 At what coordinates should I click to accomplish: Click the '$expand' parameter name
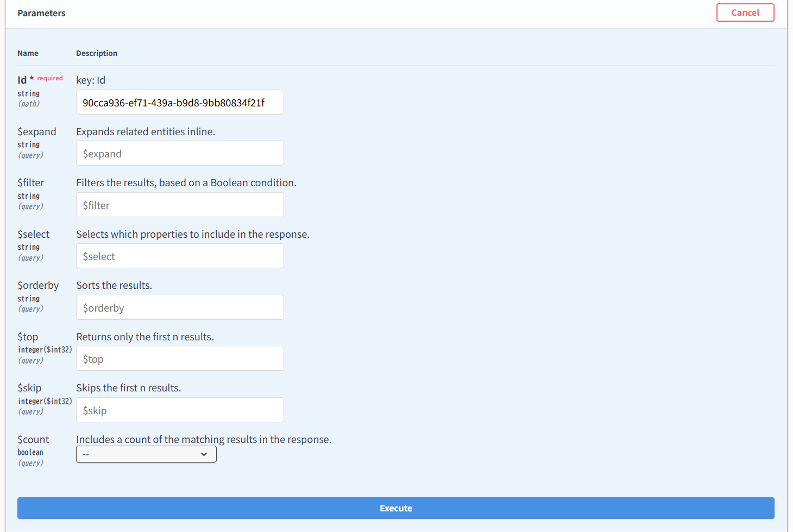pyautogui.click(x=37, y=131)
